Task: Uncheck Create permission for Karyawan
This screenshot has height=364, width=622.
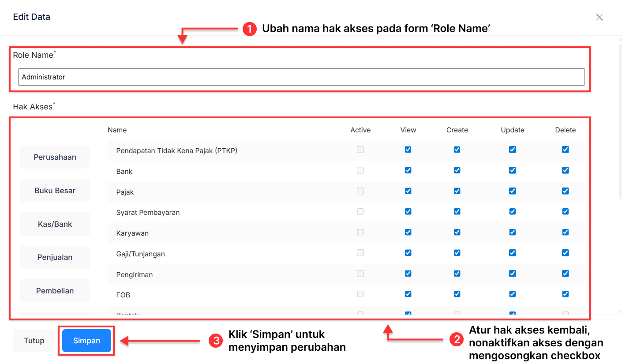Action: point(457,232)
